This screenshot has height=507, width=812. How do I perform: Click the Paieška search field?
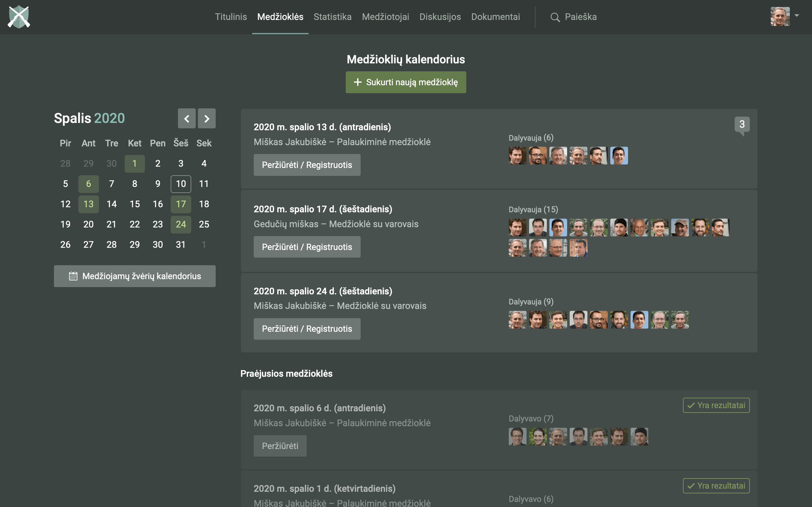coord(580,17)
